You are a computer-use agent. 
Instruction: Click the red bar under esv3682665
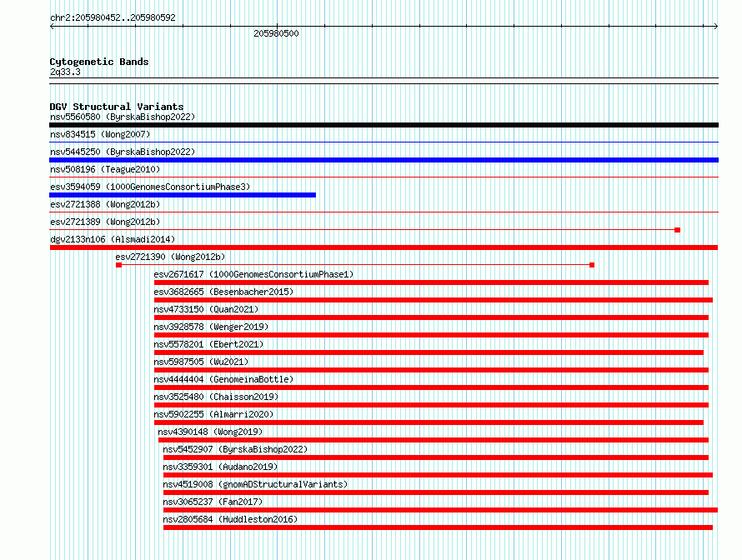click(434, 300)
